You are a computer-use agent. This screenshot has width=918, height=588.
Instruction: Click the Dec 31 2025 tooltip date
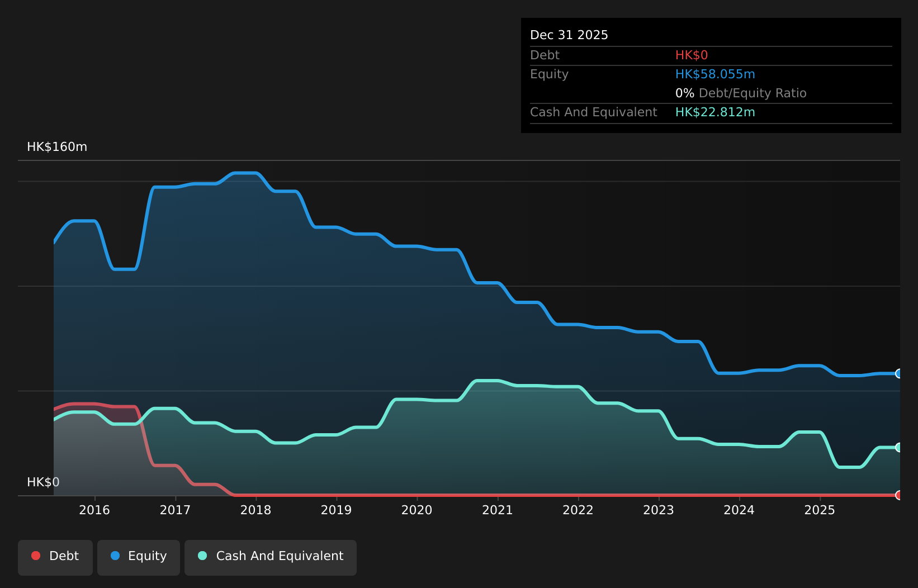(x=569, y=35)
